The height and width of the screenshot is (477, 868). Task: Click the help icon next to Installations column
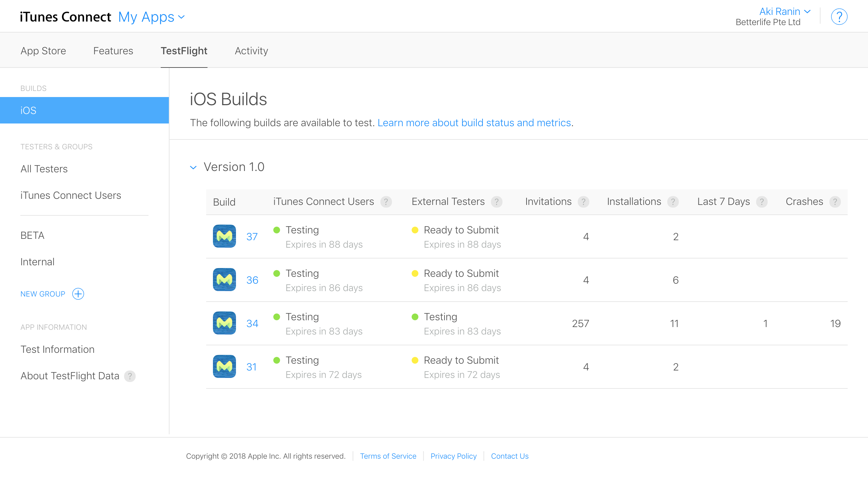[673, 202]
